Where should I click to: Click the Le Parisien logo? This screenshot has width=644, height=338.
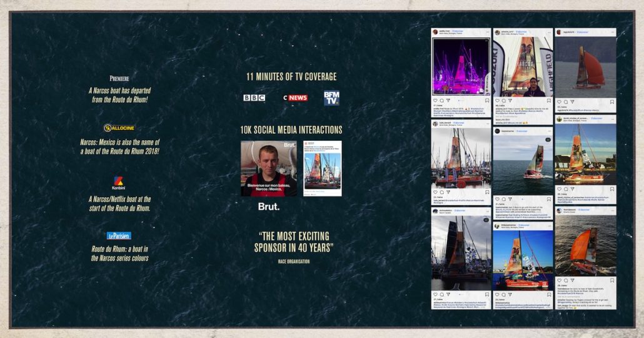tap(119, 235)
